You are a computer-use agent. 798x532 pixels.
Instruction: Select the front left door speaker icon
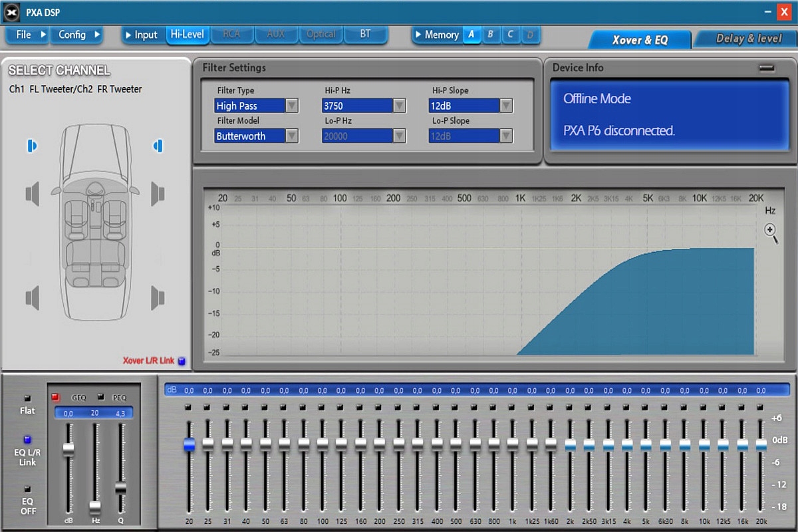click(x=33, y=194)
